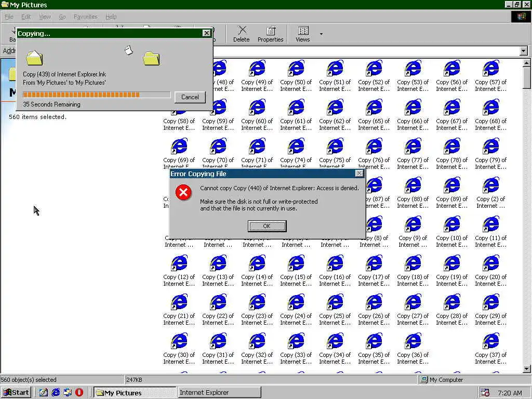Close the Copying dialog

click(206, 33)
